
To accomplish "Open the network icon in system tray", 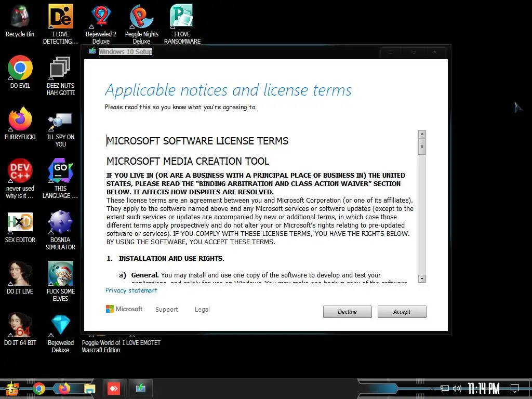I will (444, 389).
